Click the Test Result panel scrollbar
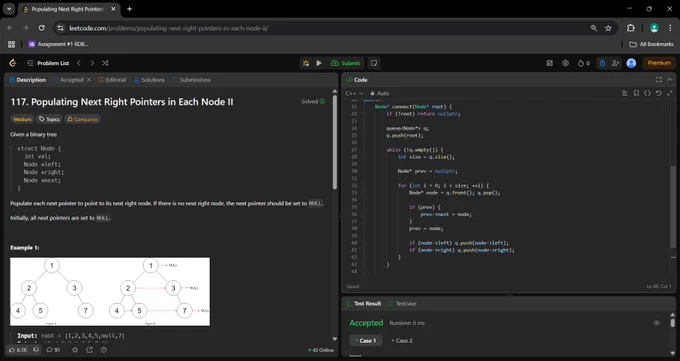 (x=673, y=323)
